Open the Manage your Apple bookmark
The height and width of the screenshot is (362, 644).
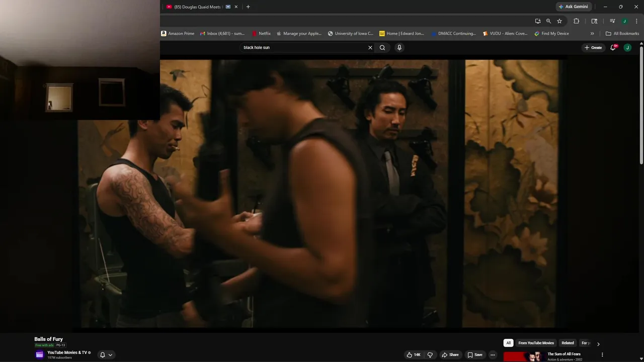pos(299,34)
